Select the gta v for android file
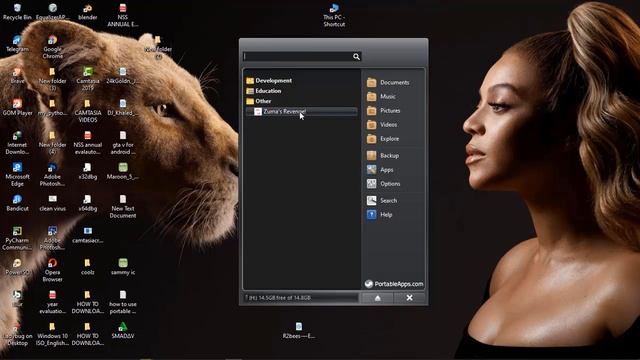Viewport: 640px width, 360px height. coord(123,142)
